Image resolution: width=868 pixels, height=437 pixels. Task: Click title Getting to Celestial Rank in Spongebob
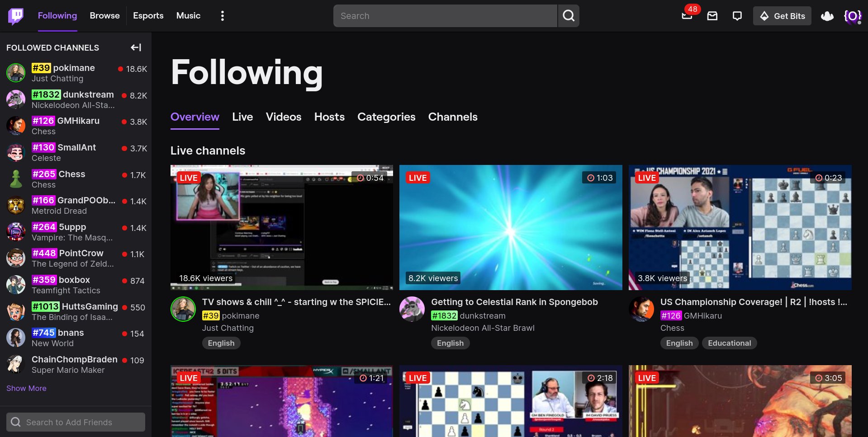point(514,302)
